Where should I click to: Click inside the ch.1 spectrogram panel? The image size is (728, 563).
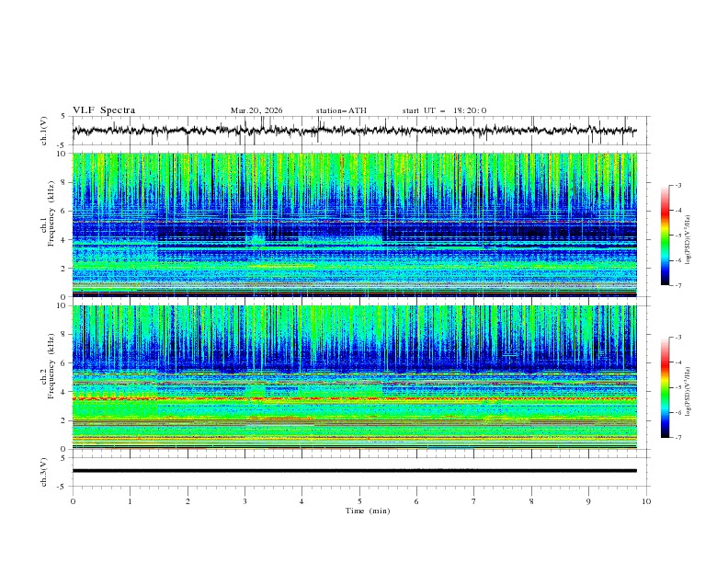click(x=354, y=224)
